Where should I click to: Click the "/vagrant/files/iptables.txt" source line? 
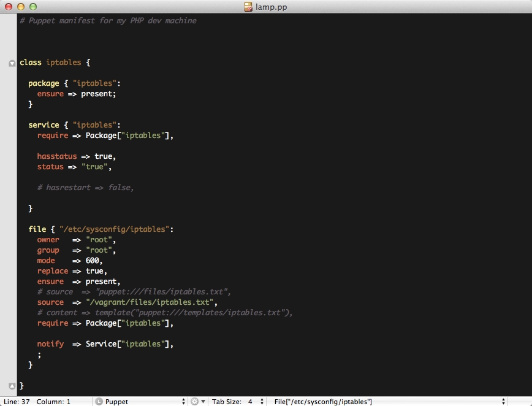coord(127,302)
